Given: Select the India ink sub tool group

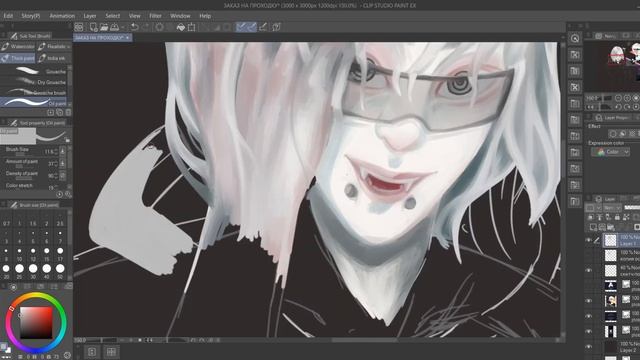Looking at the screenshot, I should coord(53,58).
